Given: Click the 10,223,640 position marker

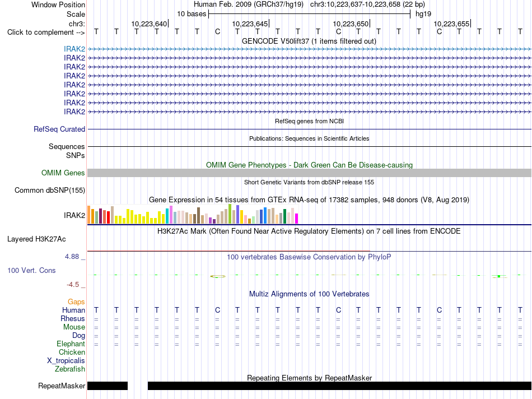Looking at the screenshot, I should point(150,24).
